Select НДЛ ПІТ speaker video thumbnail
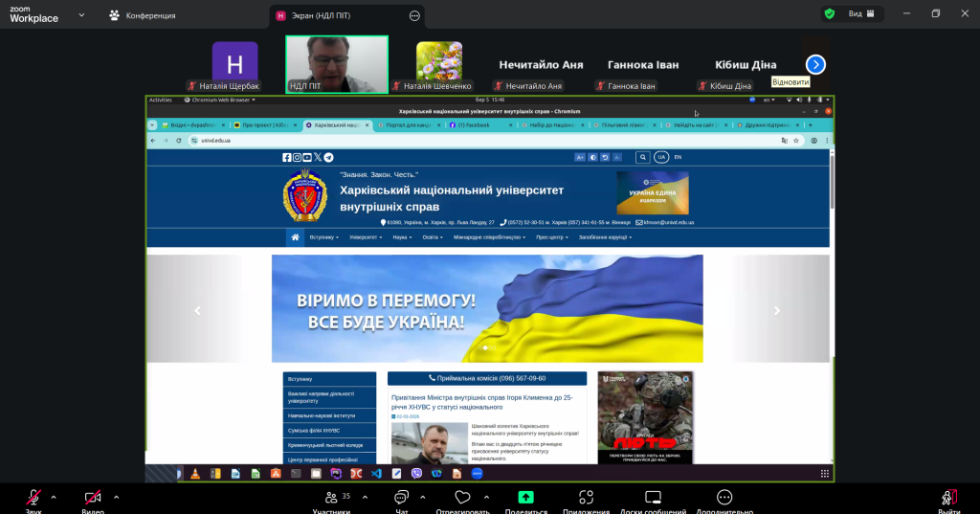Screen dimensions: 980x514 tap(337, 63)
